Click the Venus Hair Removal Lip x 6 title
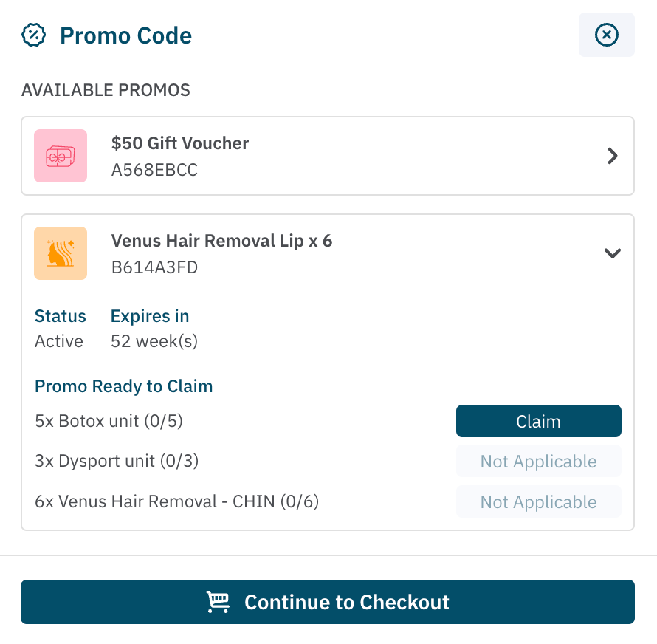The width and height of the screenshot is (657, 644). pyautogui.click(x=221, y=241)
